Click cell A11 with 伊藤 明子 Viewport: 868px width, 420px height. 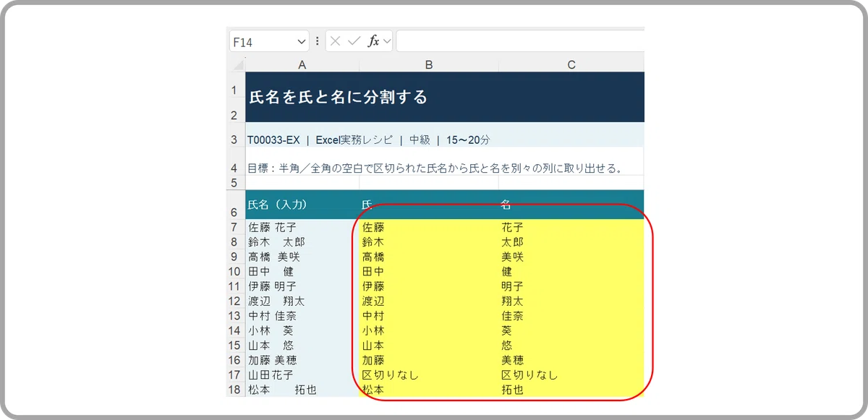302,286
